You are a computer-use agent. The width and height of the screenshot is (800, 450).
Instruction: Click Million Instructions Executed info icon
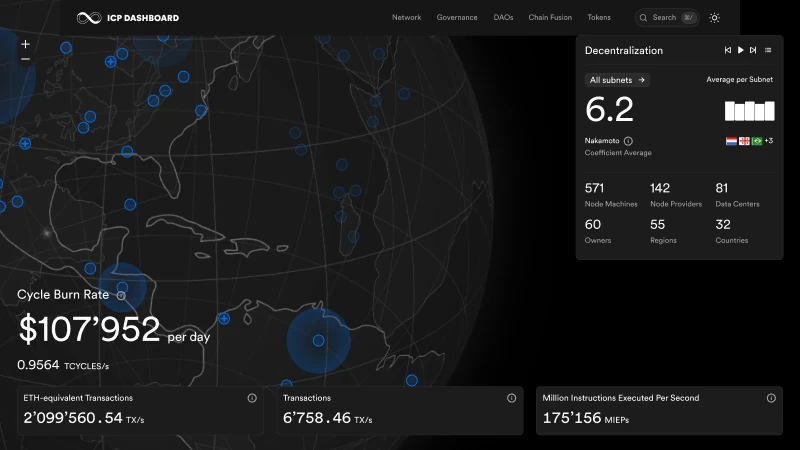[771, 398]
